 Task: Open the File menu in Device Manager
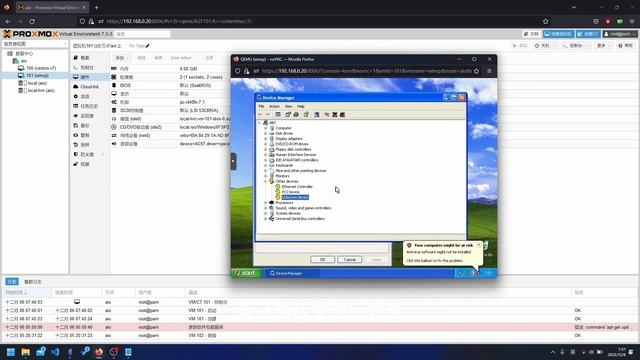coord(261,107)
